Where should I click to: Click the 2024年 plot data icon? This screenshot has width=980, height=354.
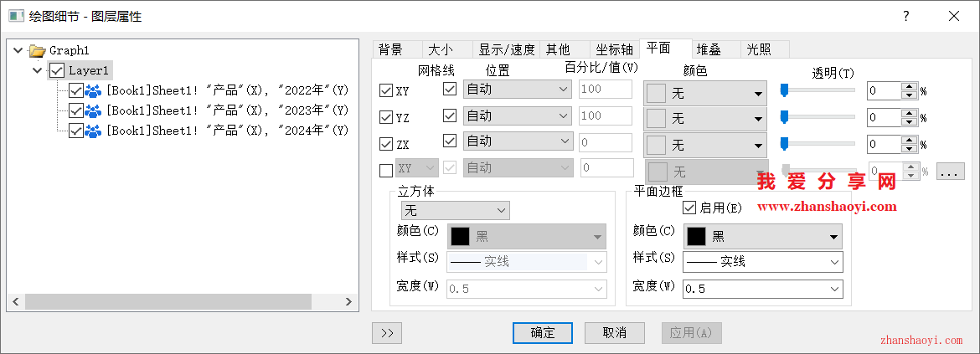(93, 131)
